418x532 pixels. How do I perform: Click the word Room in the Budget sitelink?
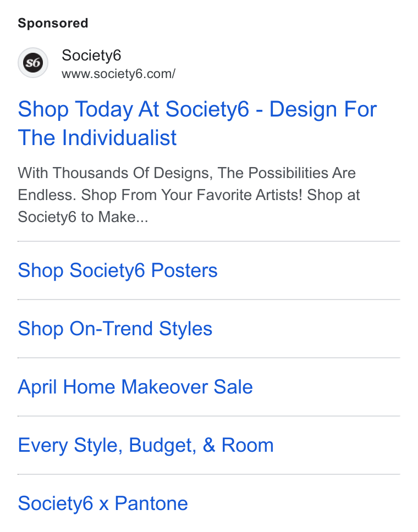point(248,445)
